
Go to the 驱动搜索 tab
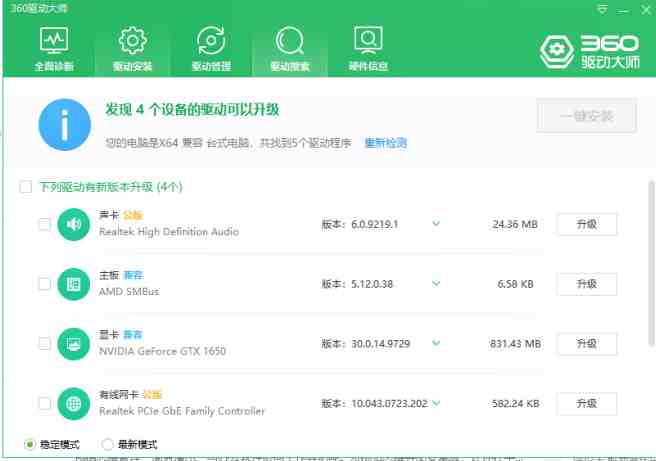(290, 49)
